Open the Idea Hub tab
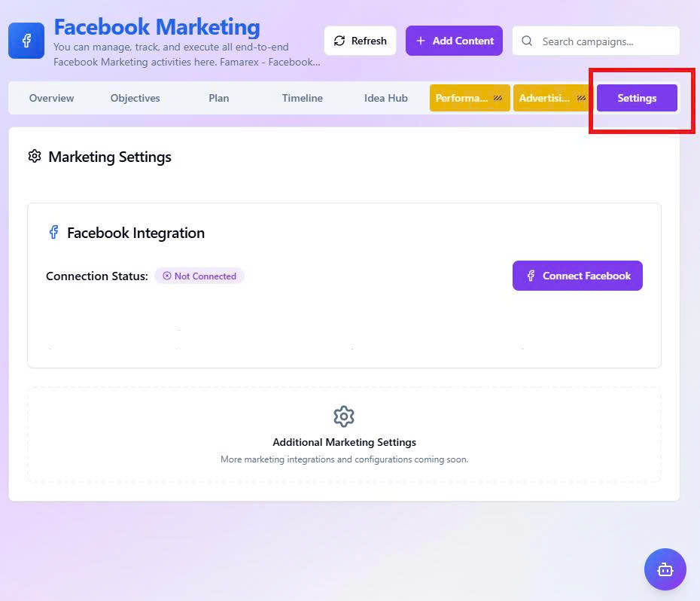700x601 pixels. pyautogui.click(x=386, y=98)
